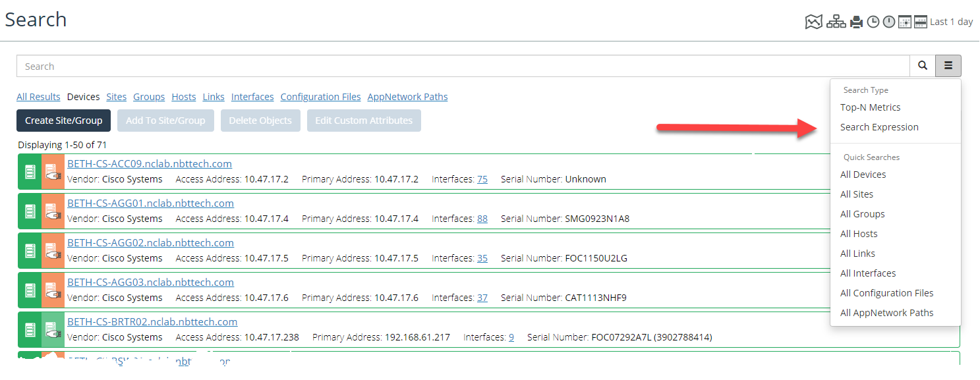The width and height of the screenshot is (980, 380).
Task: Select All Configuration Files quick search
Action: point(886,293)
